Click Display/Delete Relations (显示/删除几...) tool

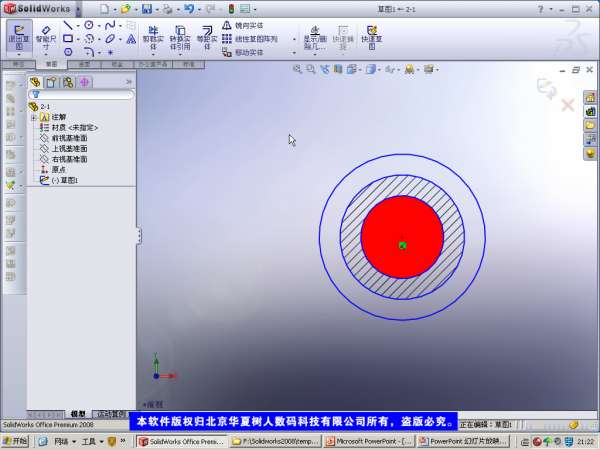[315, 38]
